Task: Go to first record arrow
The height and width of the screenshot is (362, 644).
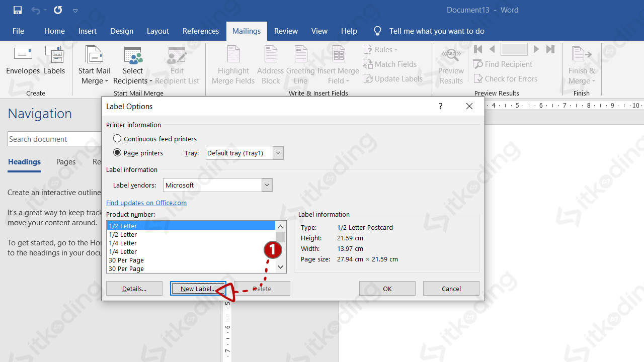Action: tap(478, 49)
